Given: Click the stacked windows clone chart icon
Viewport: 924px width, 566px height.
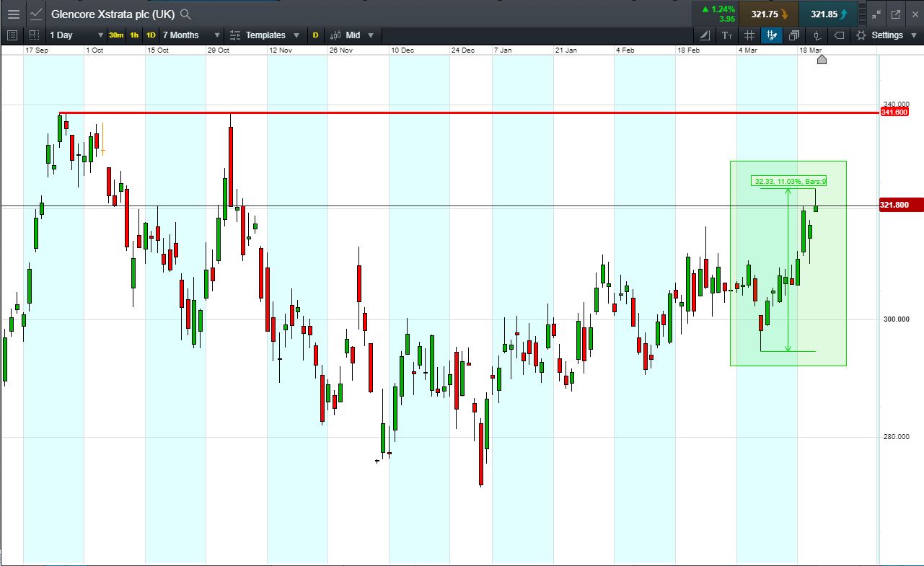Looking at the screenshot, I should coord(794,35).
